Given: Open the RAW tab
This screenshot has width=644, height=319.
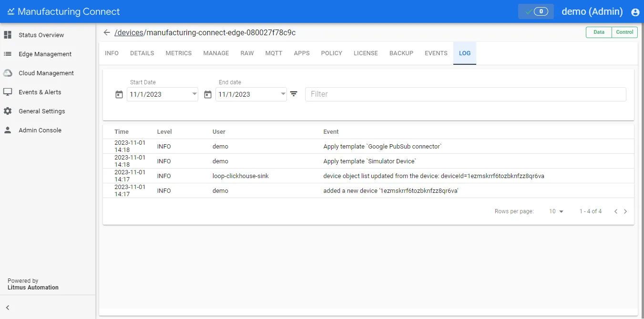Looking at the screenshot, I should [247, 53].
